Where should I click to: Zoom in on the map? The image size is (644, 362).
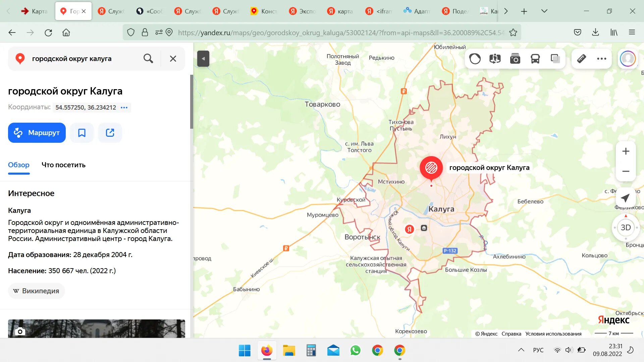(626, 152)
